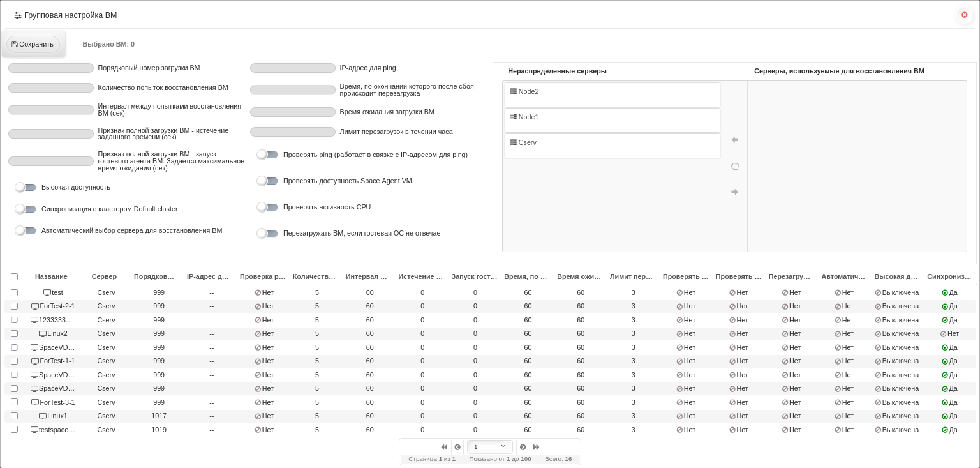Click the IP-адрес для ping field

tap(293, 68)
